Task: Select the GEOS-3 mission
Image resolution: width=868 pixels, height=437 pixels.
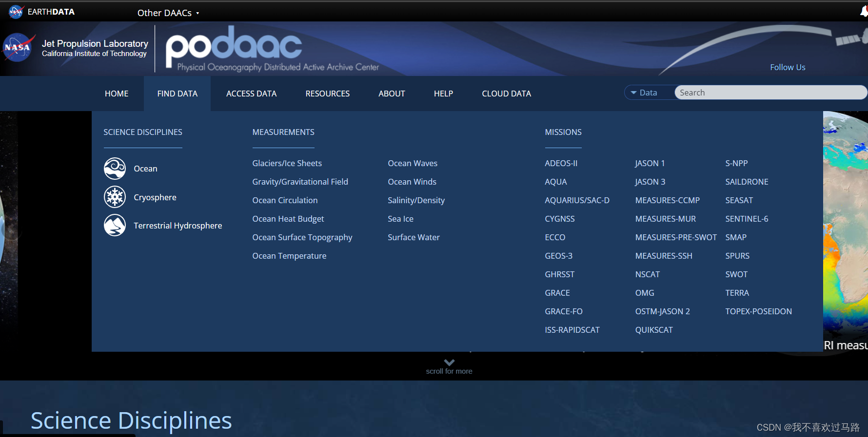Action: tap(558, 256)
